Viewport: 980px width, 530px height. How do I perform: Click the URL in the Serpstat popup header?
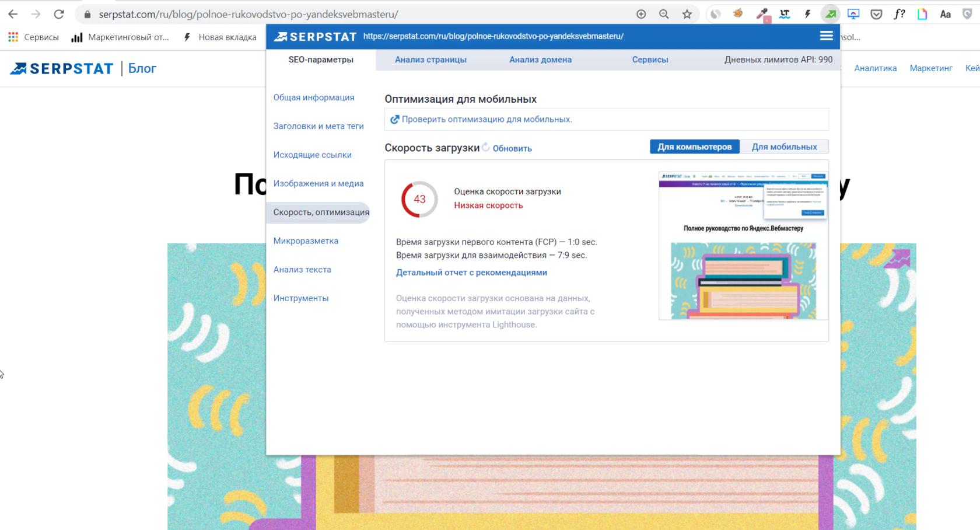click(493, 36)
